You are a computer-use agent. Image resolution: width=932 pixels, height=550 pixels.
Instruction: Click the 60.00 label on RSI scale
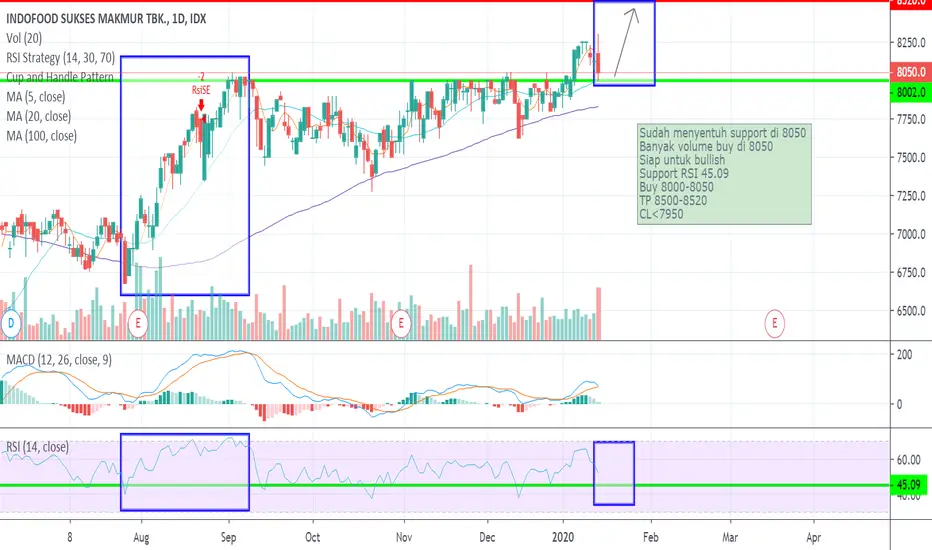(908, 460)
